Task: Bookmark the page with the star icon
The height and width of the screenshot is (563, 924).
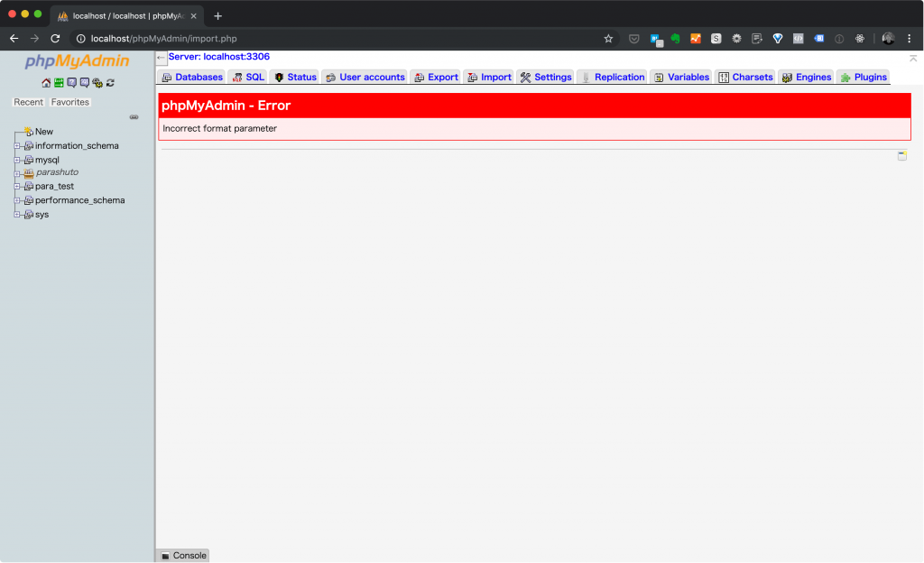Action: click(x=608, y=38)
